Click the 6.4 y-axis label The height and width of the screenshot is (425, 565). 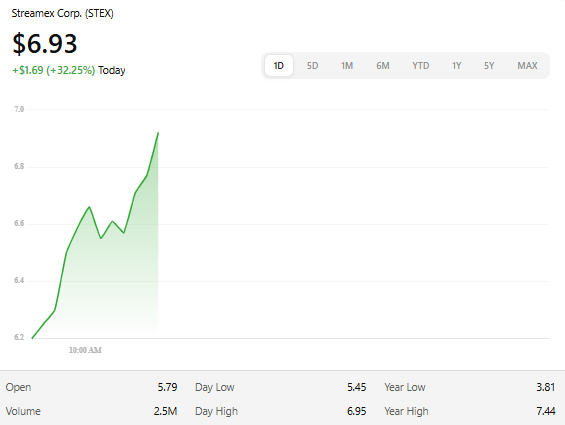pos(19,280)
